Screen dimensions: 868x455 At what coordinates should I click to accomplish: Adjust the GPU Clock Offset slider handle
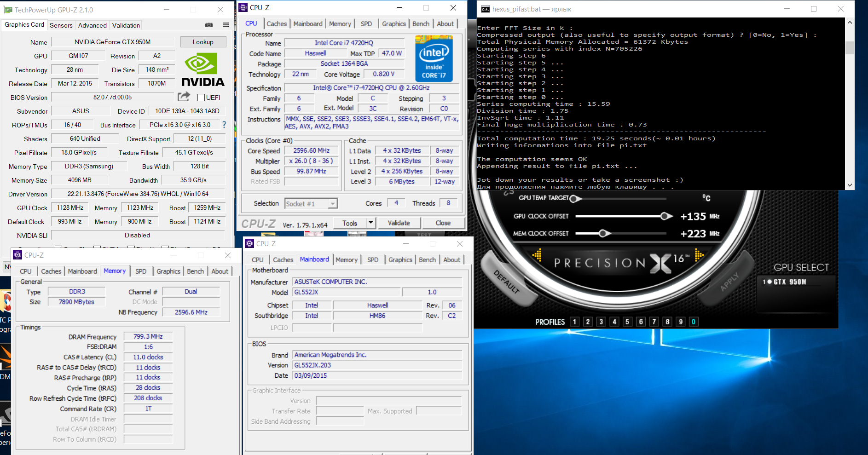pos(665,216)
